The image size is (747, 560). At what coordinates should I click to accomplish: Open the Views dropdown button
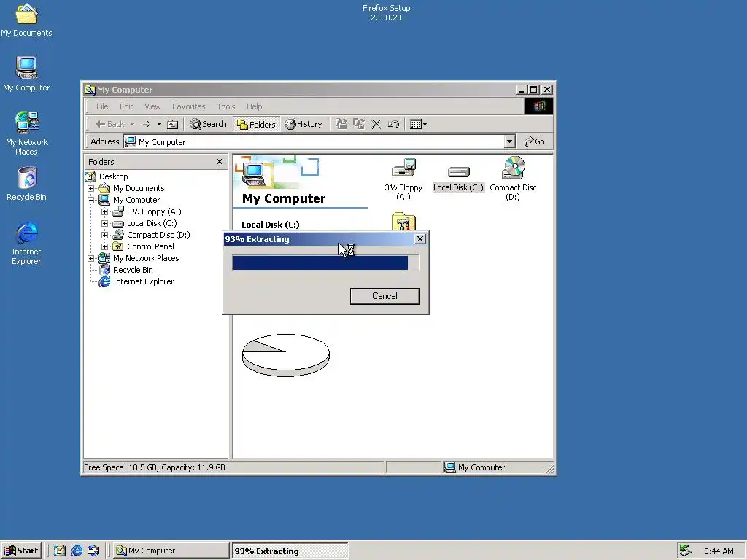point(418,124)
